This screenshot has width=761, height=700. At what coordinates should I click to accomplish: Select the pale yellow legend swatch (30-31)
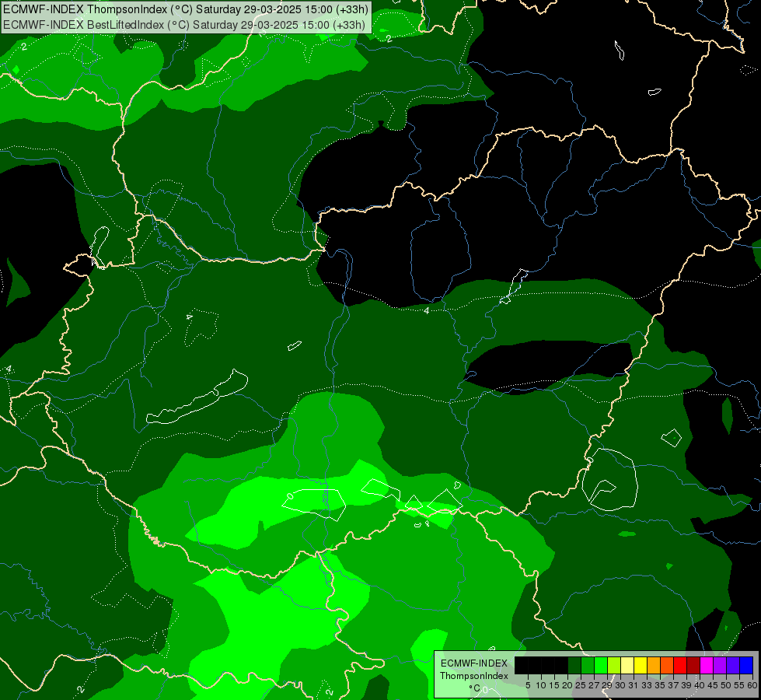[x=627, y=665]
